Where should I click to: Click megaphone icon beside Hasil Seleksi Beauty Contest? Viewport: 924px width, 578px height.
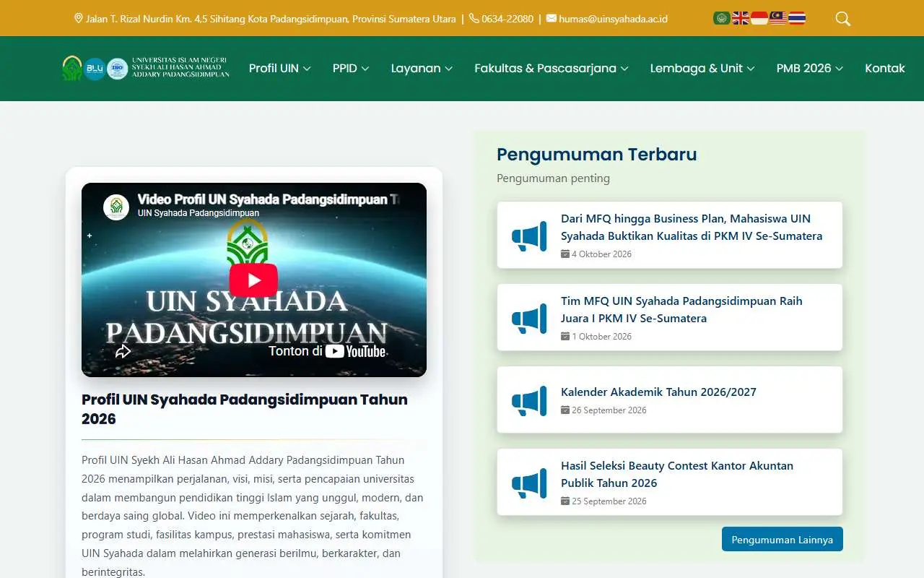(529, 483)
